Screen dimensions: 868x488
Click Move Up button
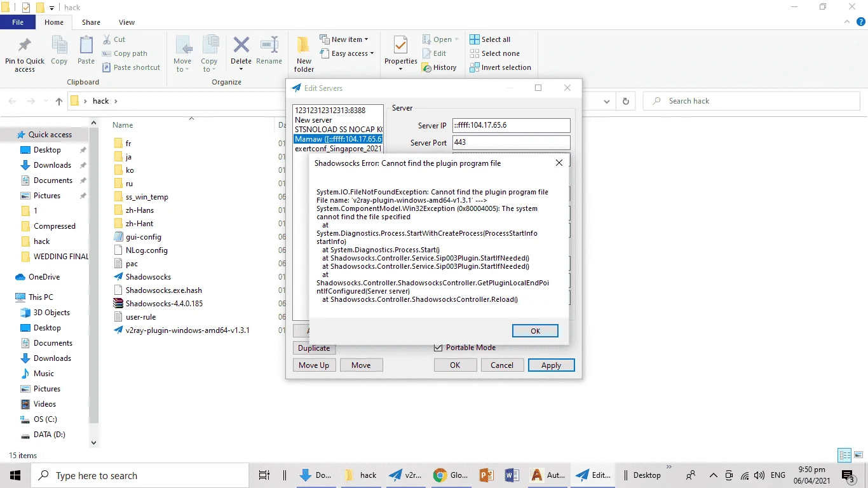(x=314, y=365)
